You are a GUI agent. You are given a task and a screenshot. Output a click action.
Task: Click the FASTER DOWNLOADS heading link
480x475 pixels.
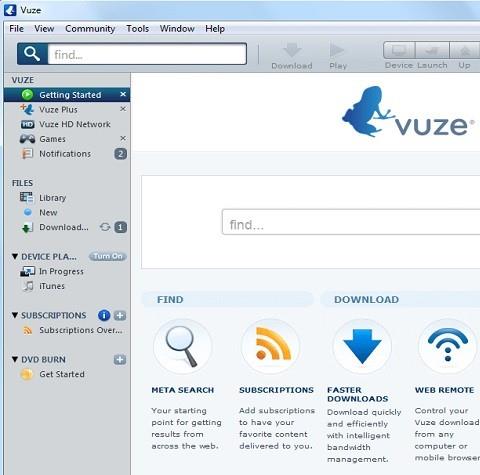tap(358, 394)
